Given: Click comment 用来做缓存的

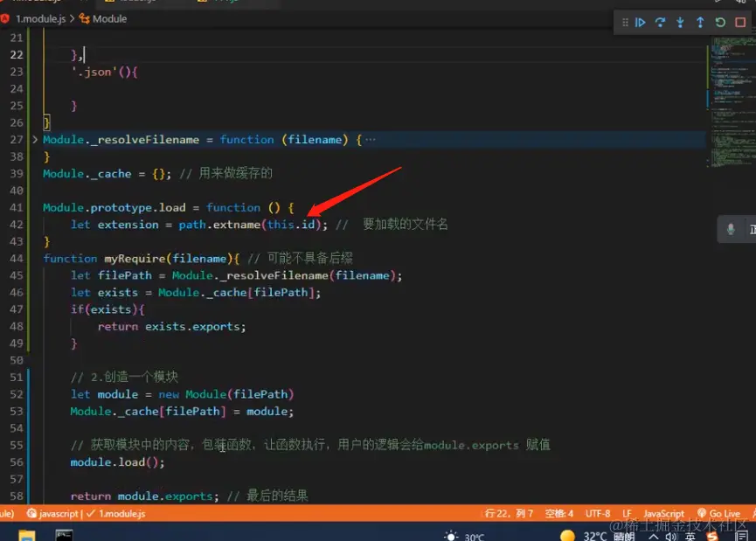Looking at the screenshot, I should point(235,173).
